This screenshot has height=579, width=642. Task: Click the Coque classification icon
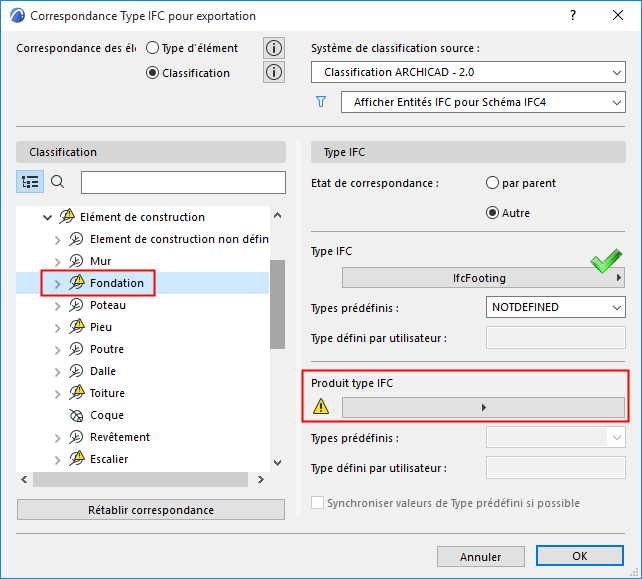76,415
